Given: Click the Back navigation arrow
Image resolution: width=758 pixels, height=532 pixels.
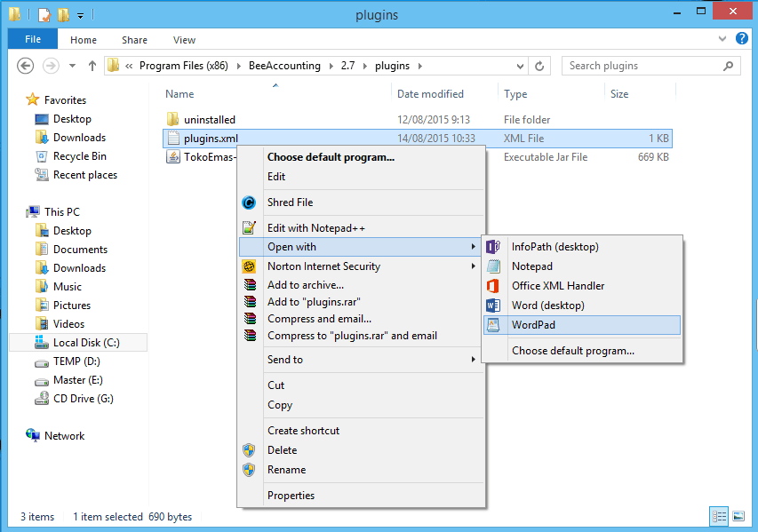Looking at the screenshot, I should point(25,66).
